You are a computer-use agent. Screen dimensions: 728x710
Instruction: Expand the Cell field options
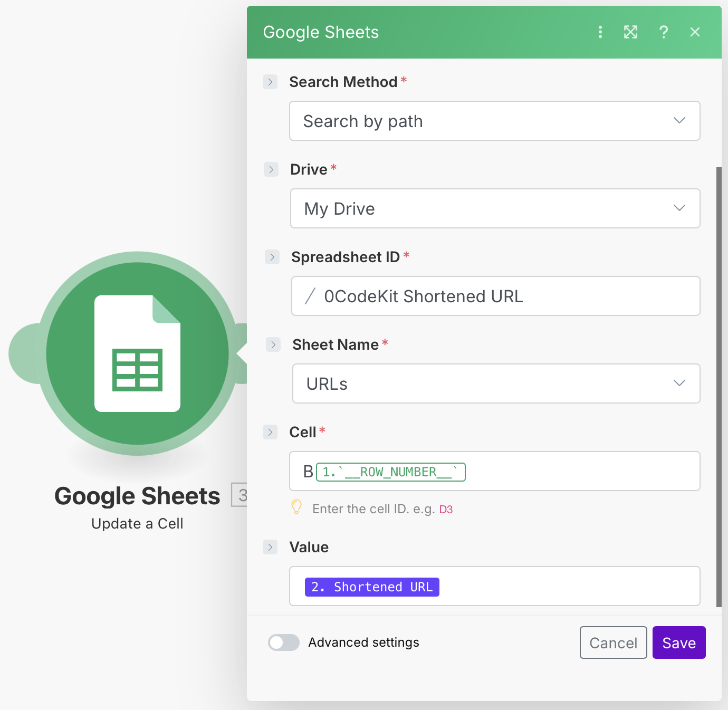[x=270, y=432]
